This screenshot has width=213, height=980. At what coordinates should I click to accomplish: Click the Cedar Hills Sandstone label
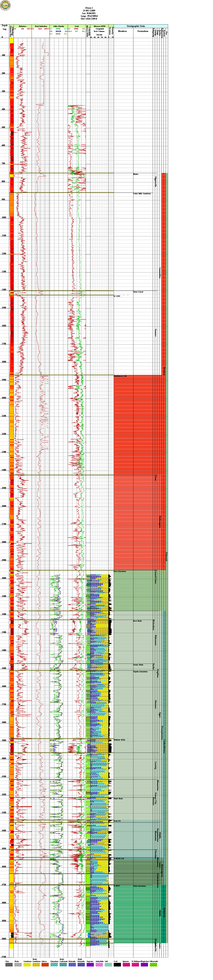pos(142,194)
